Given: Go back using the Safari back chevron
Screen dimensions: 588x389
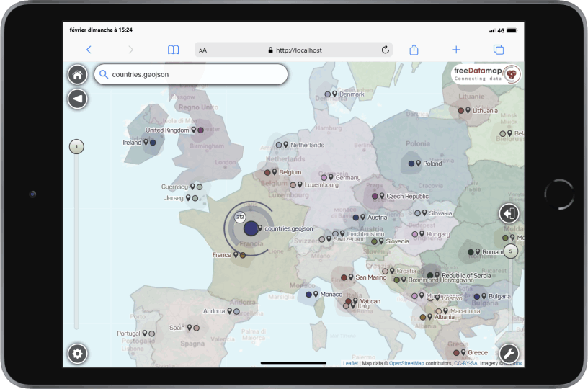Looking at the screenshot, I should [89, 50].
